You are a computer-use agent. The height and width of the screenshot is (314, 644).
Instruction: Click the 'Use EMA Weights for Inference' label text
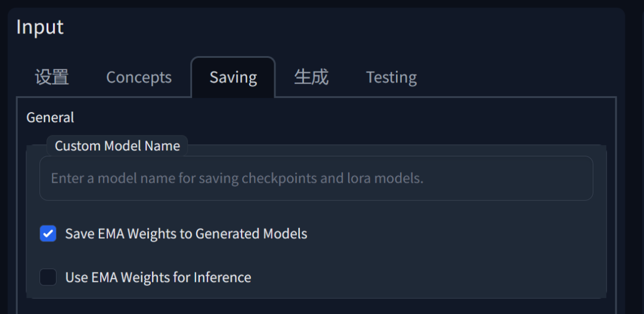pyautogui.click(x=158, y=278)
